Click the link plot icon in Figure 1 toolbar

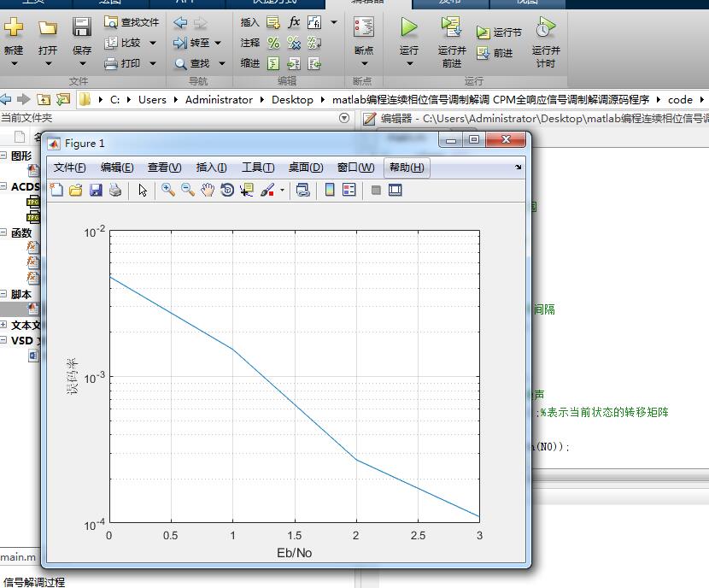(302, 190)
